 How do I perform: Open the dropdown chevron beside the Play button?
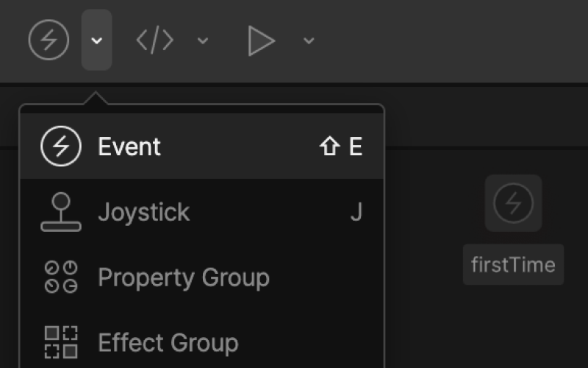309,40
